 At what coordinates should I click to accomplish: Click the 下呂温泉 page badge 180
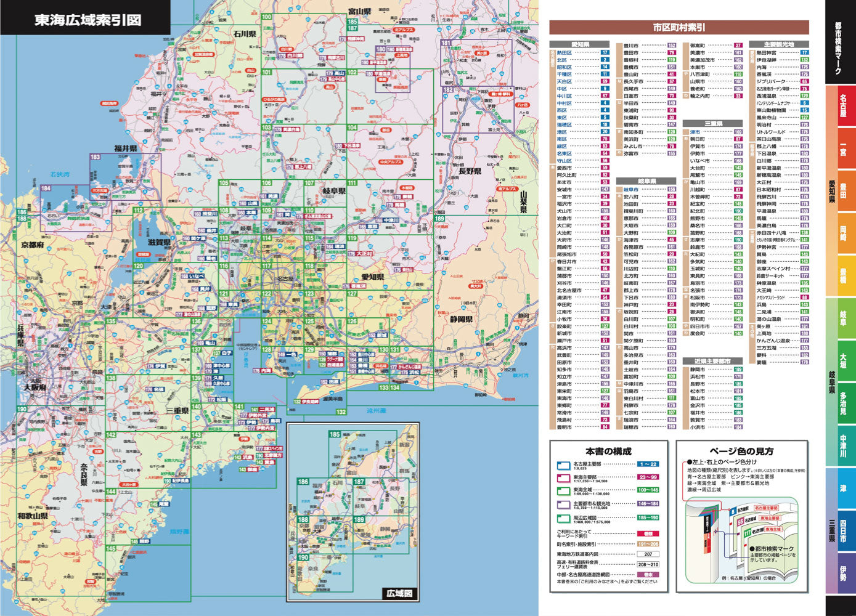(804, 153)
